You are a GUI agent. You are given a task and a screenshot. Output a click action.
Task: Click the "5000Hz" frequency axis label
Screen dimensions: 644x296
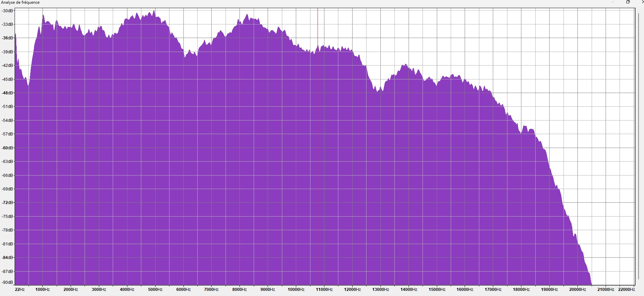pyautogui.click(x=155, y=290)
